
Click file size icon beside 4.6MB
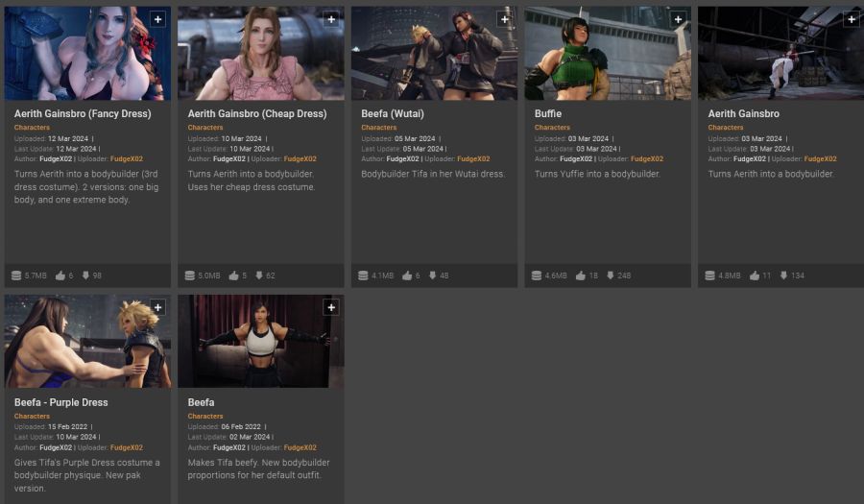point(537,276)
